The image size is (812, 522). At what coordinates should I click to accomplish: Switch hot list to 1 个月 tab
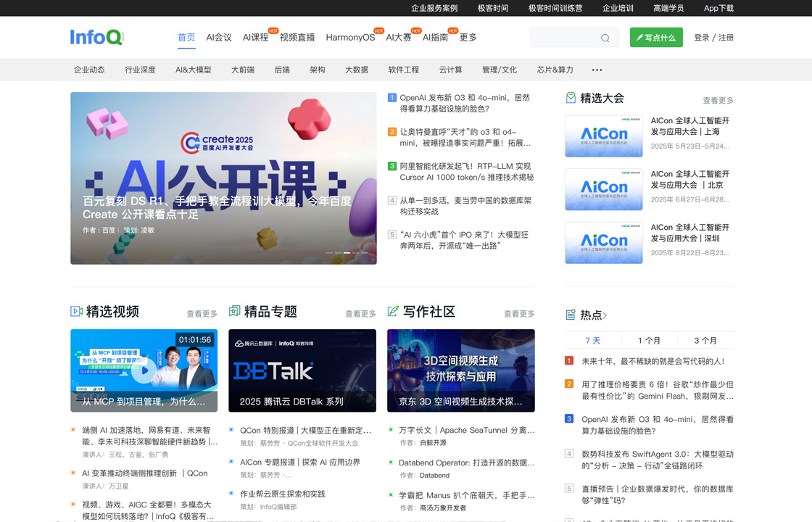(x=649, y=340)
